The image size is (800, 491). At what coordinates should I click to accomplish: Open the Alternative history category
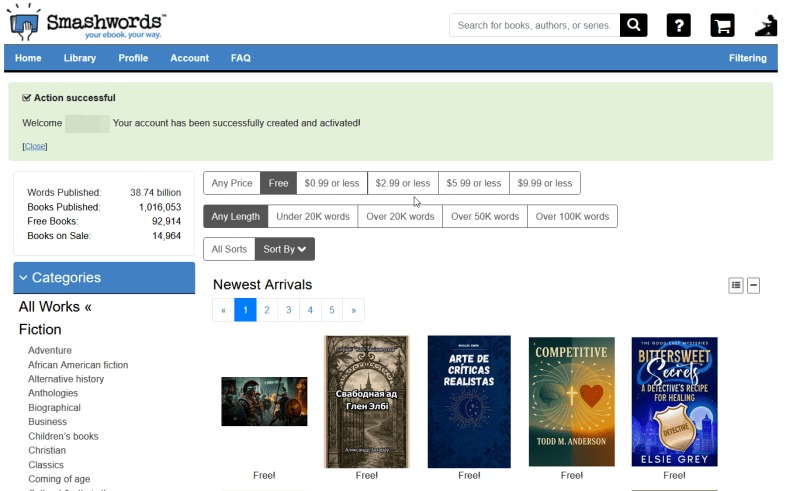66,379
